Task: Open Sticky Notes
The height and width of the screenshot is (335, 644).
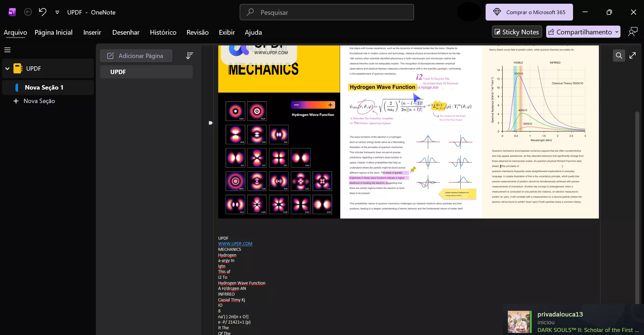Action: coord(517,32)
